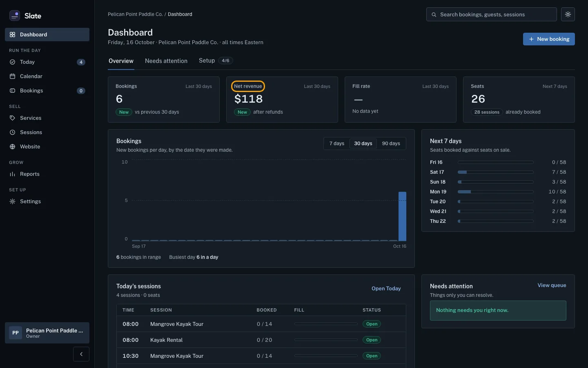Image resolution: width=588 pixels, height=368 pixels.
Task: Click Open status of 10:30 Mangrove Kayak Tour
Action: click(372, 356)
